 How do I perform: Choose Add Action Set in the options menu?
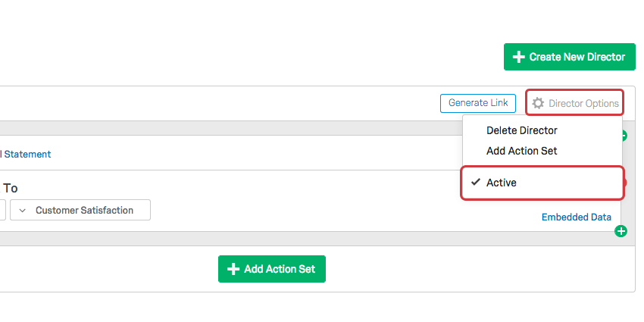tap(521, 151)
